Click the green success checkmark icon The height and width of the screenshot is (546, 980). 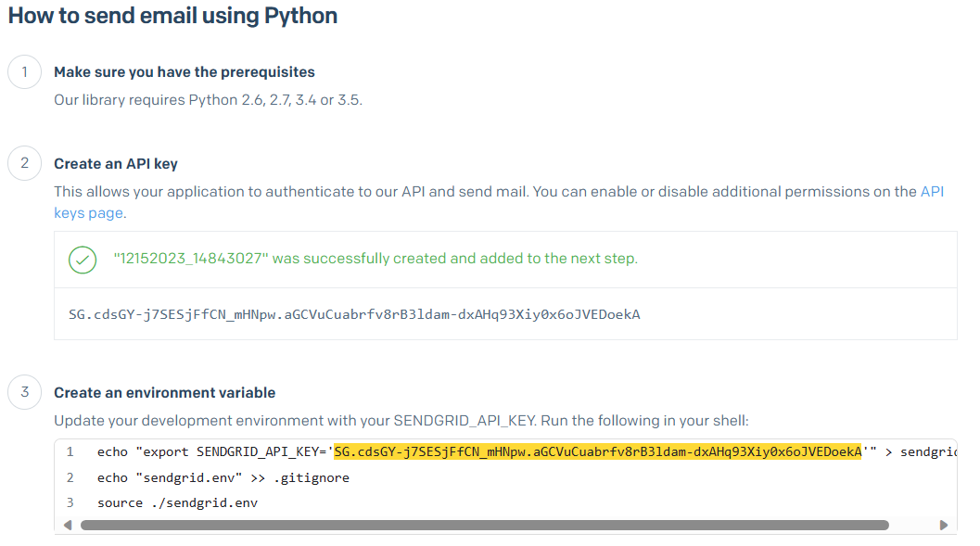pos(83,260)
